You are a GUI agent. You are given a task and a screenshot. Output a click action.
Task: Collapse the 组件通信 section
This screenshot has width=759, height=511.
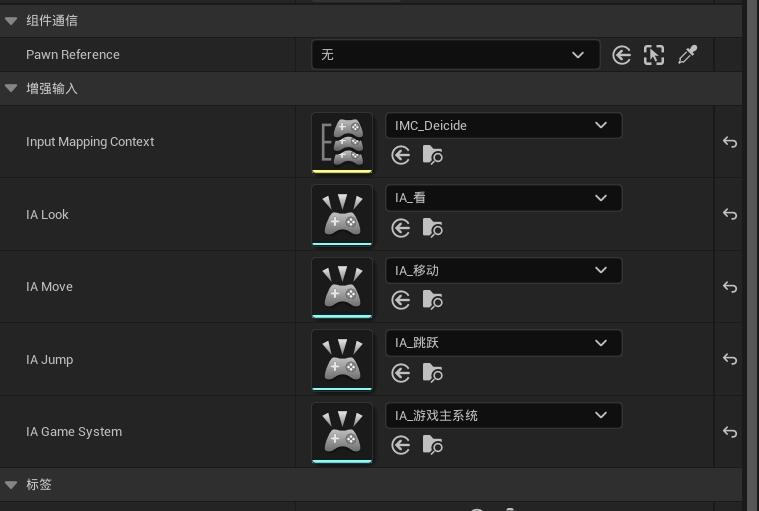pos(11,20)
